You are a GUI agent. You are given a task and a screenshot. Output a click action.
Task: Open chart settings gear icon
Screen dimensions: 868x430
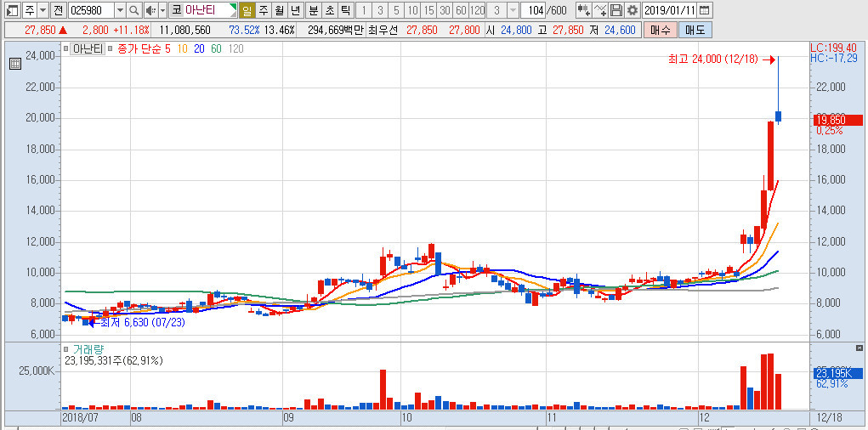633,10
